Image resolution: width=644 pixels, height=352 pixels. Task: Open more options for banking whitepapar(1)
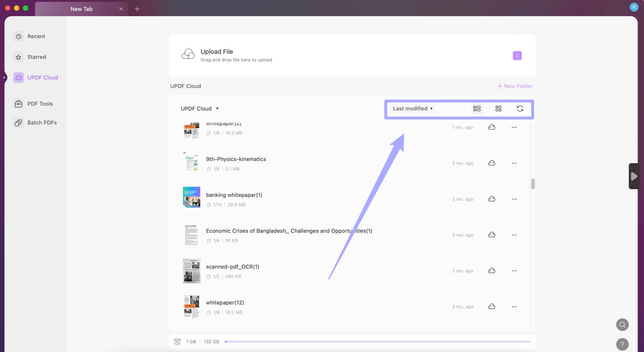[514, 199]
